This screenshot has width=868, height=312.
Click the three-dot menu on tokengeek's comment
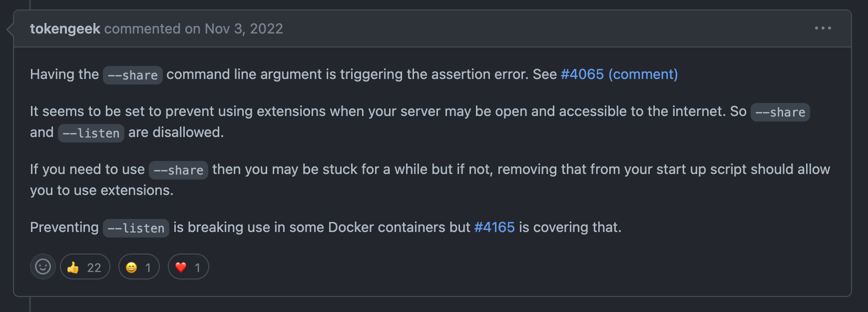[823, 28]
